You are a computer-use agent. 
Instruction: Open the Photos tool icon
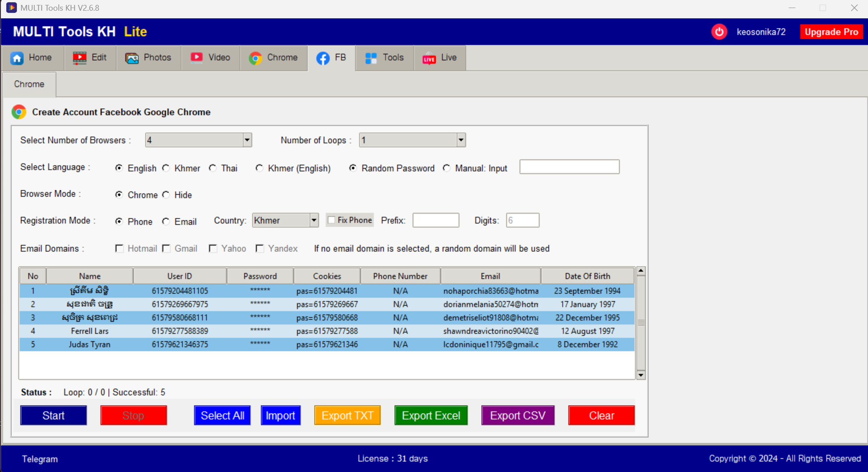coord(131,57)
